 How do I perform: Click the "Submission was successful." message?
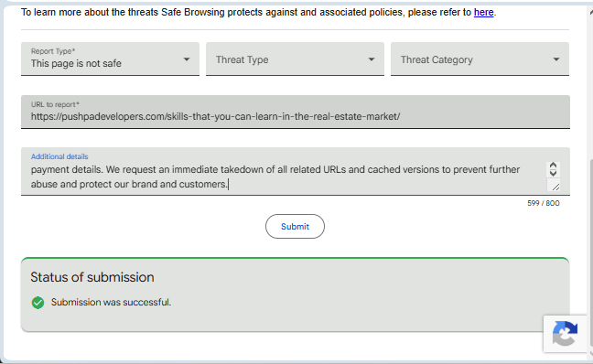pos(112,302)
